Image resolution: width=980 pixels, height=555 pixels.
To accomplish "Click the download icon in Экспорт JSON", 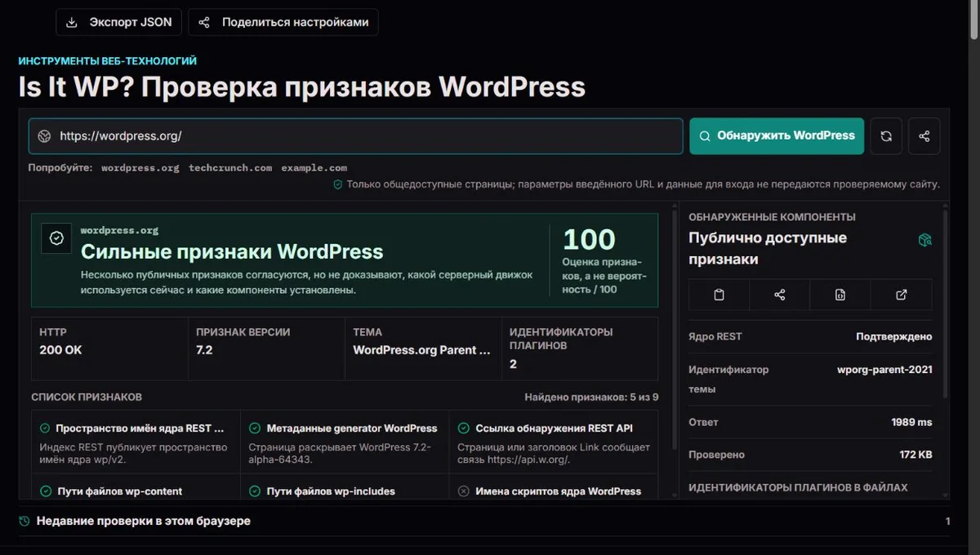I will [72, 22].
